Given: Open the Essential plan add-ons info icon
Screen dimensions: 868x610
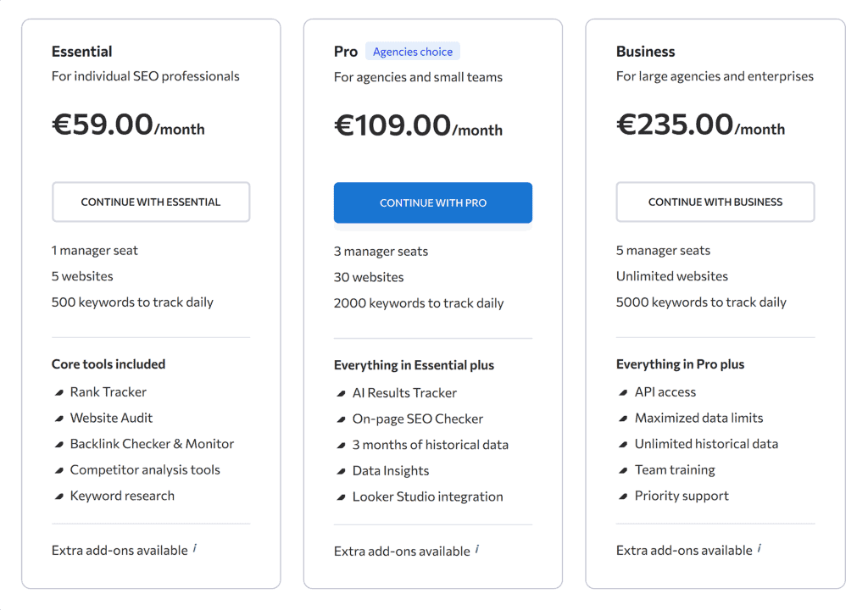Looking at the screenshot, I should [195, 547].
